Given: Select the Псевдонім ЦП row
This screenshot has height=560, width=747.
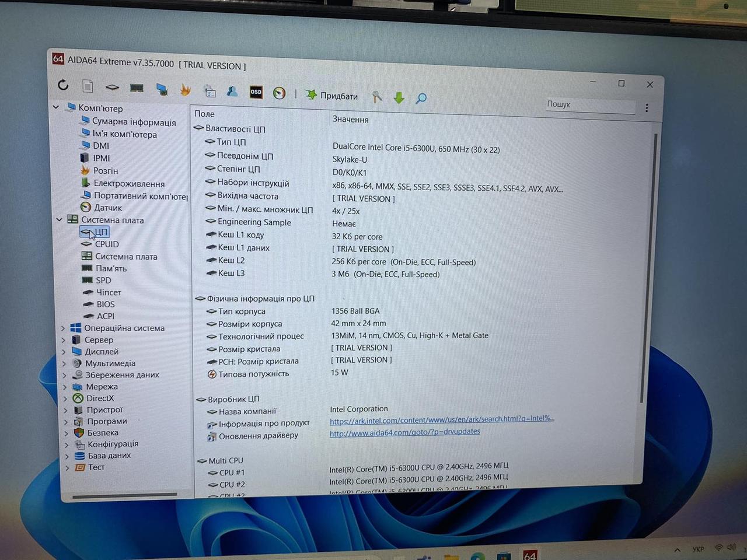Looking at the screenshot, I should (245, 156).
